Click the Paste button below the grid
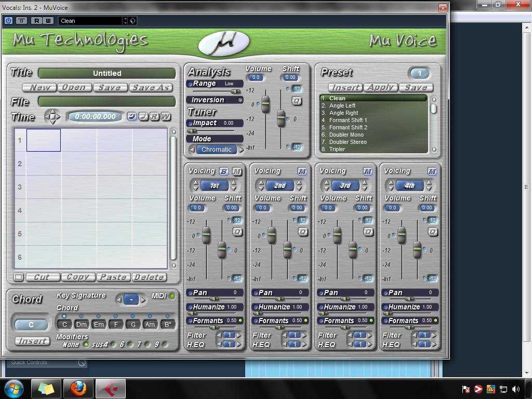 pos(113,277)
